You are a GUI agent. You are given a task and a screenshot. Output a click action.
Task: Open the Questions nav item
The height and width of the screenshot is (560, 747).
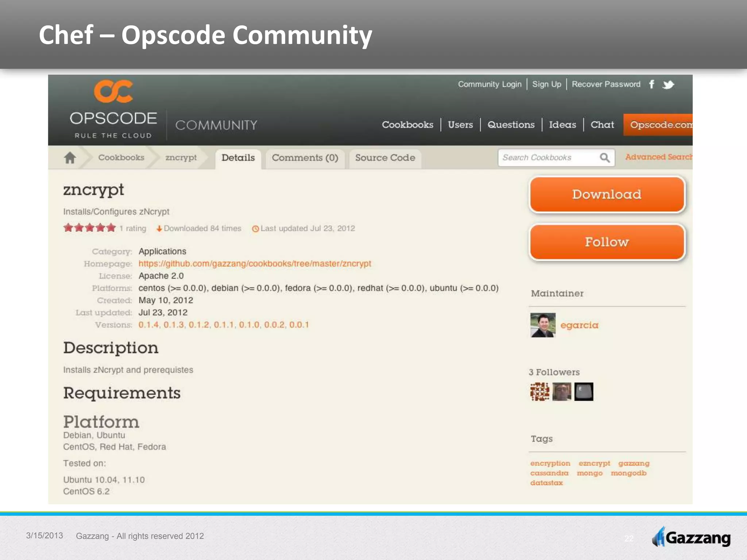[511, 125]
